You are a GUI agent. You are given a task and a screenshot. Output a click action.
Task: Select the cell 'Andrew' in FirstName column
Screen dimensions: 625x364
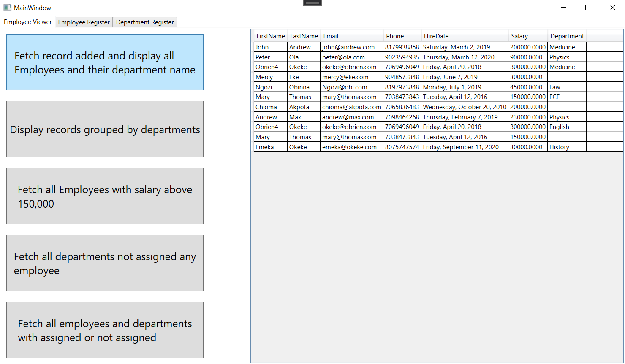[x=270, y=117]
